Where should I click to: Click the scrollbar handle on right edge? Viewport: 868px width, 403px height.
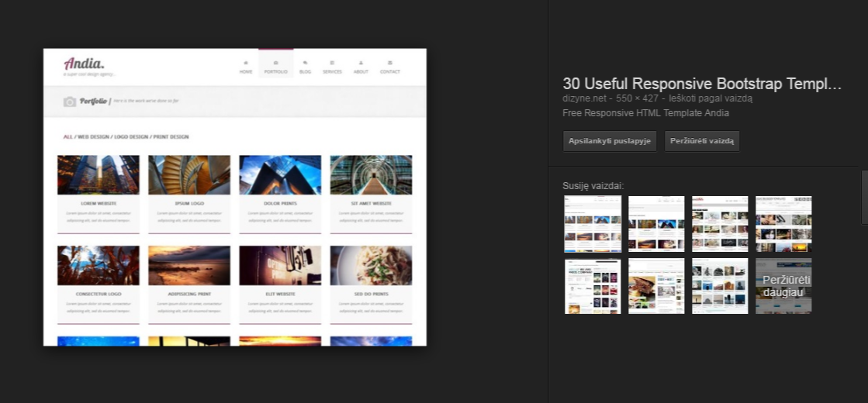click(x=865, y=198)
